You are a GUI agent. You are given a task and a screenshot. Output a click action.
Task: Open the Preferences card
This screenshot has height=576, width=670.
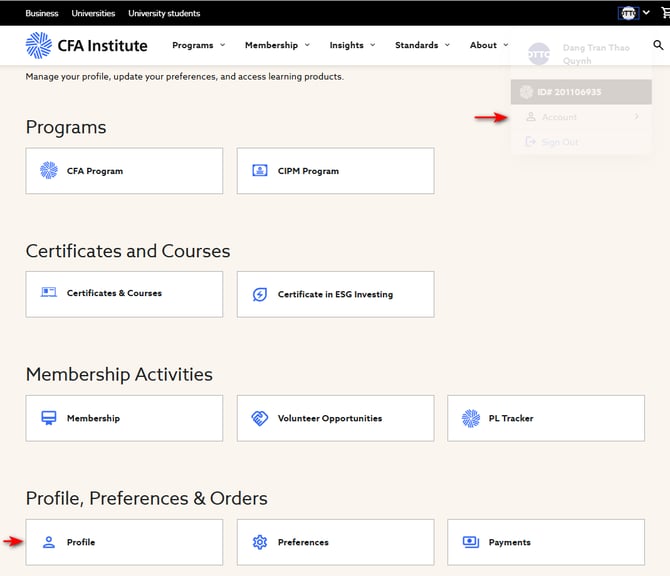335,542
